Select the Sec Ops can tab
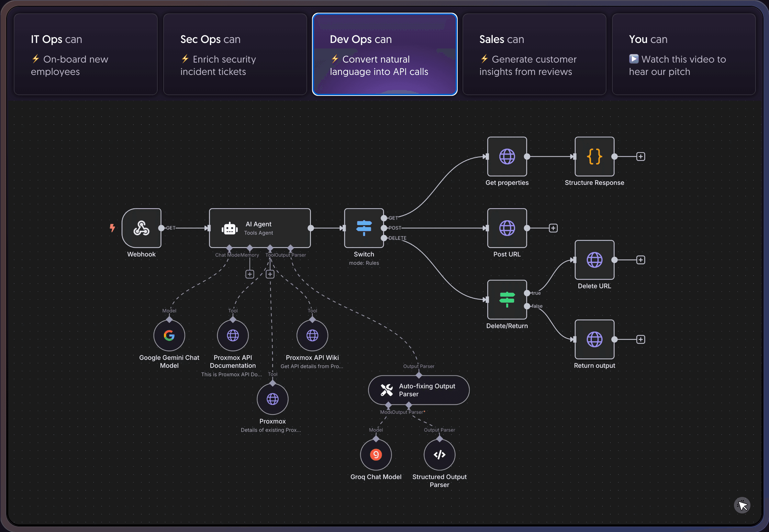 [235, 54]
